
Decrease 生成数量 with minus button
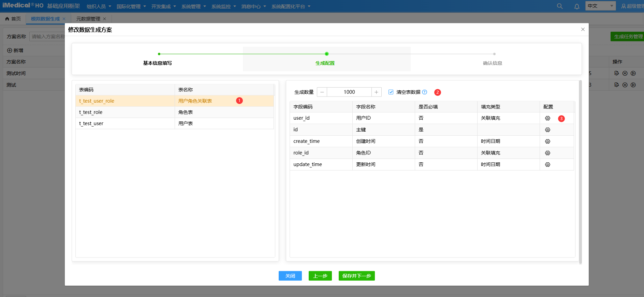tap(322, 92)
